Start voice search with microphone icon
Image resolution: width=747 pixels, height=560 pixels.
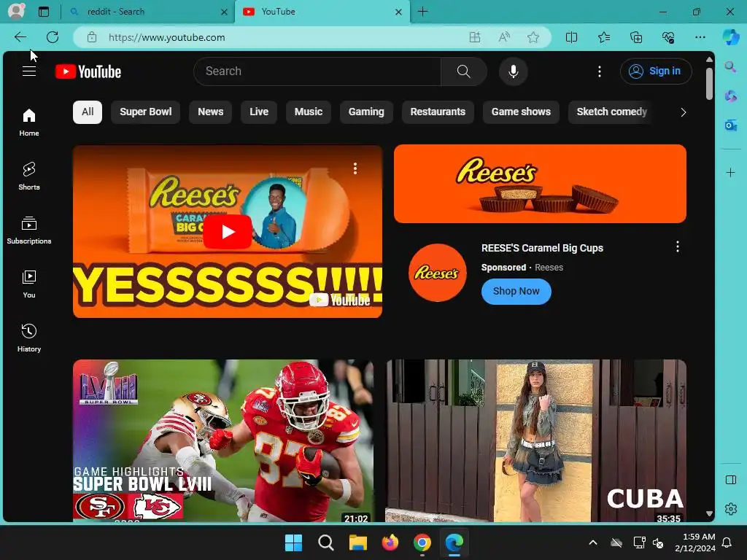(513, 71)
